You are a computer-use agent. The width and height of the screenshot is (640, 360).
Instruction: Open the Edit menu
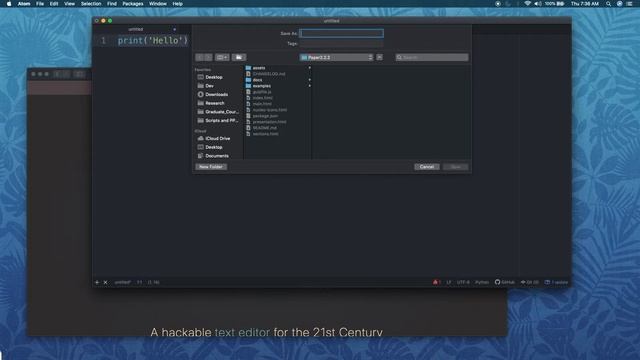[54, 4]
